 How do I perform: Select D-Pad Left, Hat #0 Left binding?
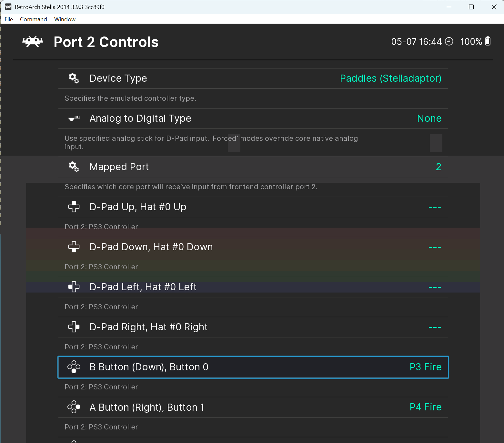tap(253, 287)
